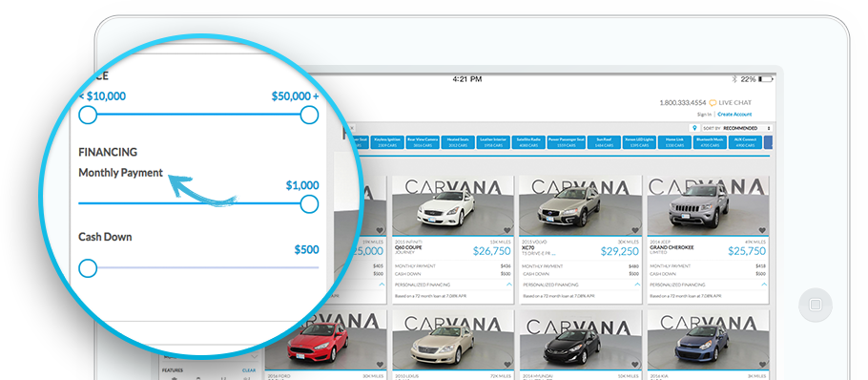This screenshot has width=868, height=380.
Task: Select the Bluetooth Music filter chip
Action: pos(710,142)
